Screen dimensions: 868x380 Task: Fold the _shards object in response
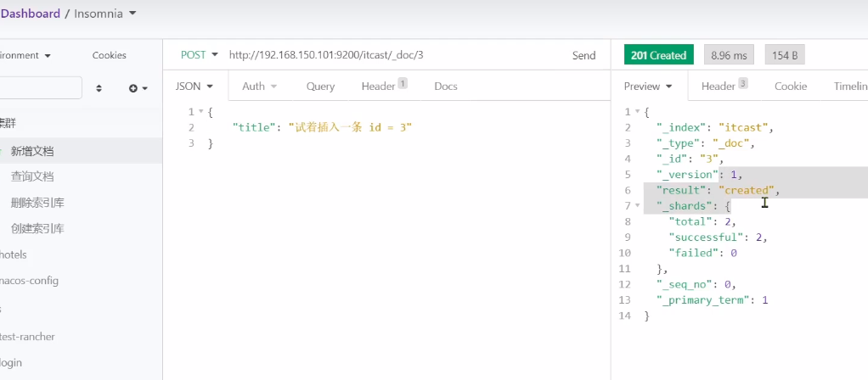[x=638, y=206]
